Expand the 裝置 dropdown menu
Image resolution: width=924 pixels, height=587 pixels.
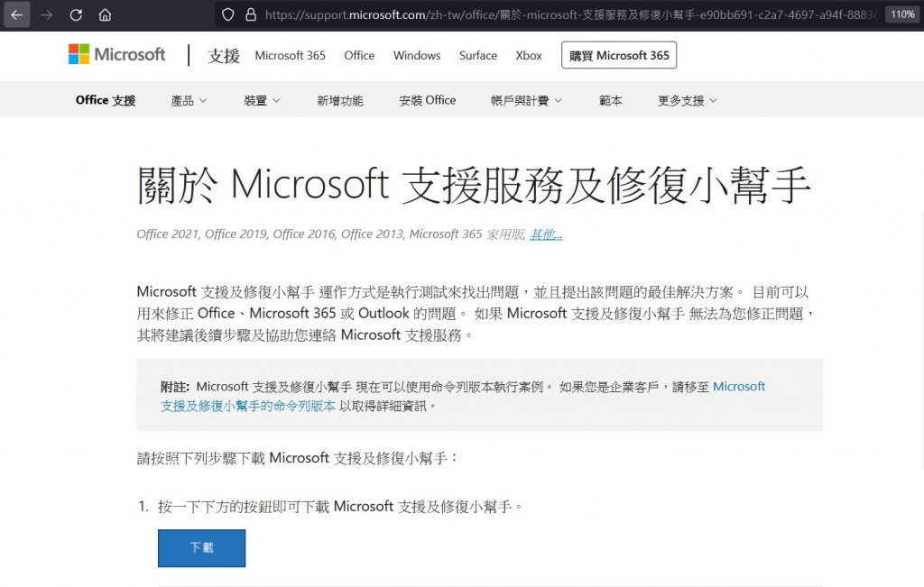pyautogui.click(x=262, y=101)
